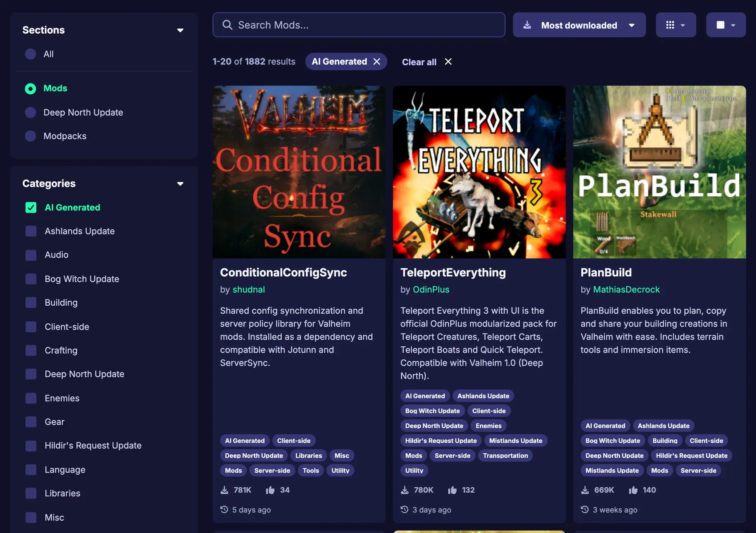Select the All sections radio button
756x533 pixels.
(31, 54)
